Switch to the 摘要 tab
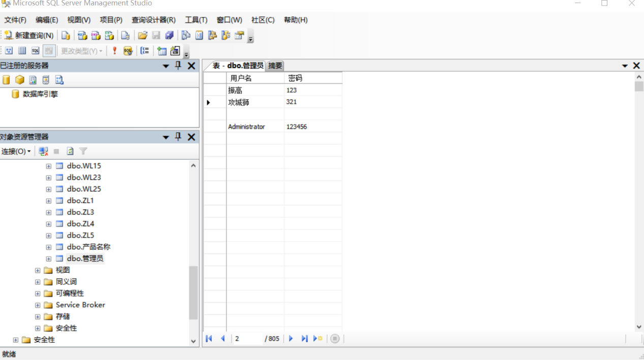The height and width of the screenshot is (360, 644). (x=275, y=66)
